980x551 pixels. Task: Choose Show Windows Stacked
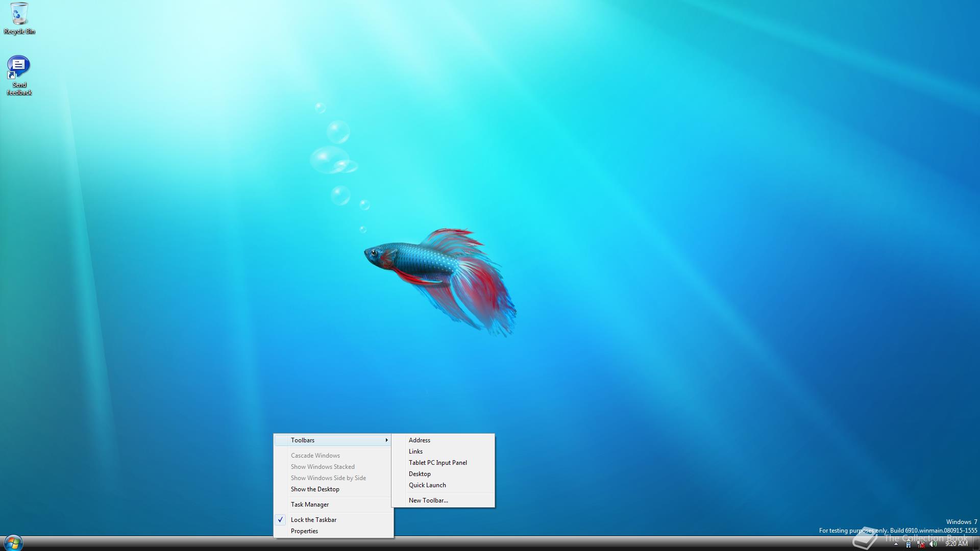(x=333, y=466)
